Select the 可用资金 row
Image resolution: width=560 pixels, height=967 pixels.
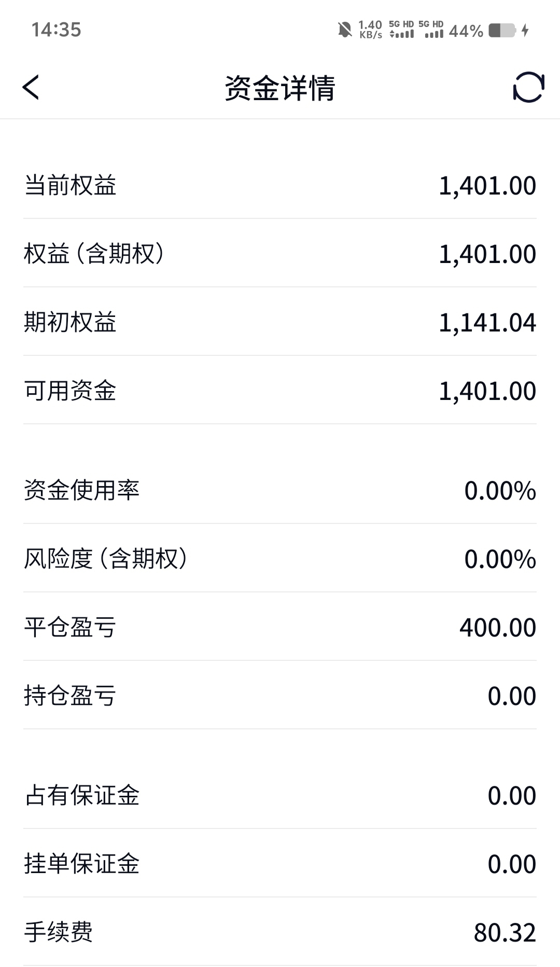280,390
